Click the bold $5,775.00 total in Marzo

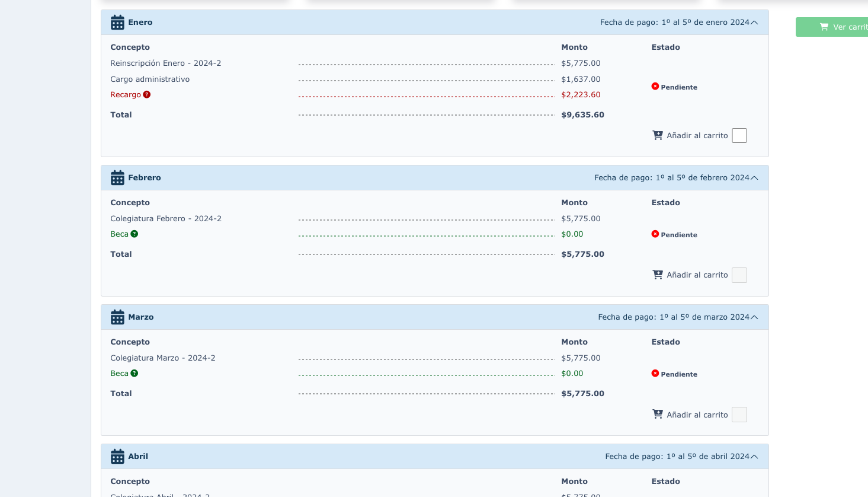click(582, 394)
